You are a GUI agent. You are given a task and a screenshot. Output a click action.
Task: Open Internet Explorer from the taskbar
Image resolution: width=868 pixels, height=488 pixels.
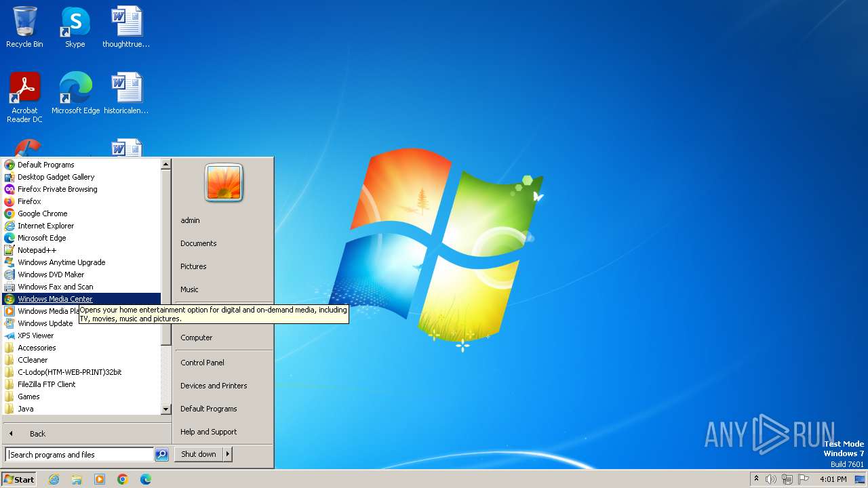click(x=54, y=479)
